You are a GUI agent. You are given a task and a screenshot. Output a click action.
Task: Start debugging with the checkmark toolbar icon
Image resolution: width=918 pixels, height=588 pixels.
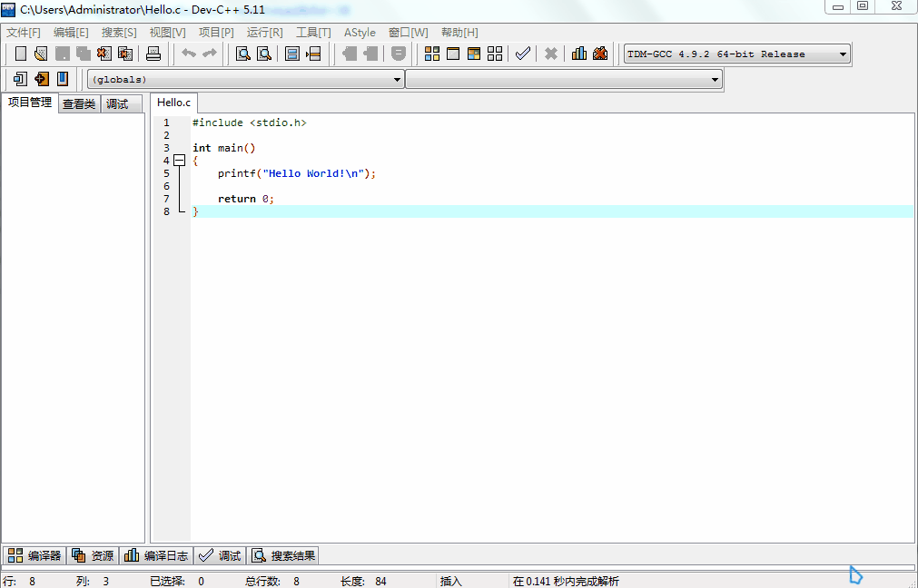(523, 54)
